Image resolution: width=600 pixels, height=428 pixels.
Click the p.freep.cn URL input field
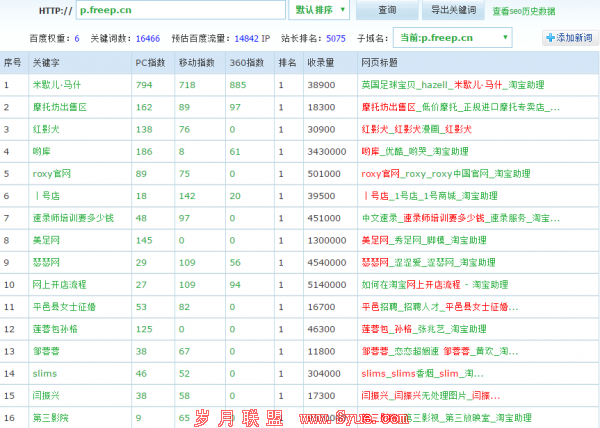[x=181, y=10]
